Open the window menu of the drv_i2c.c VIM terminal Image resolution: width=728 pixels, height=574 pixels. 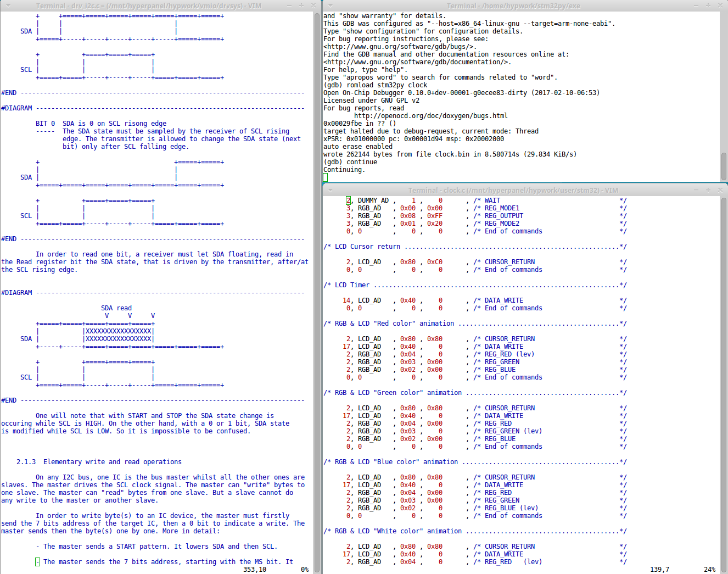click(x=8, y=5)
